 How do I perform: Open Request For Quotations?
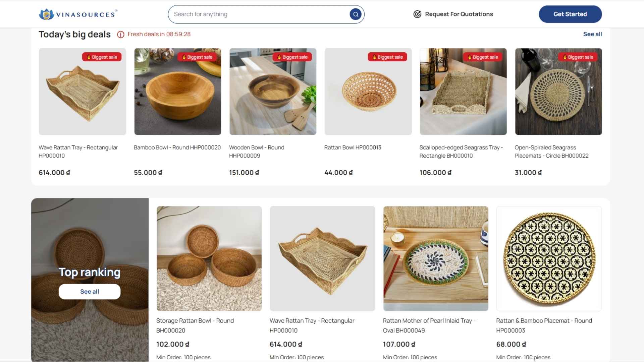pos(459,14)
